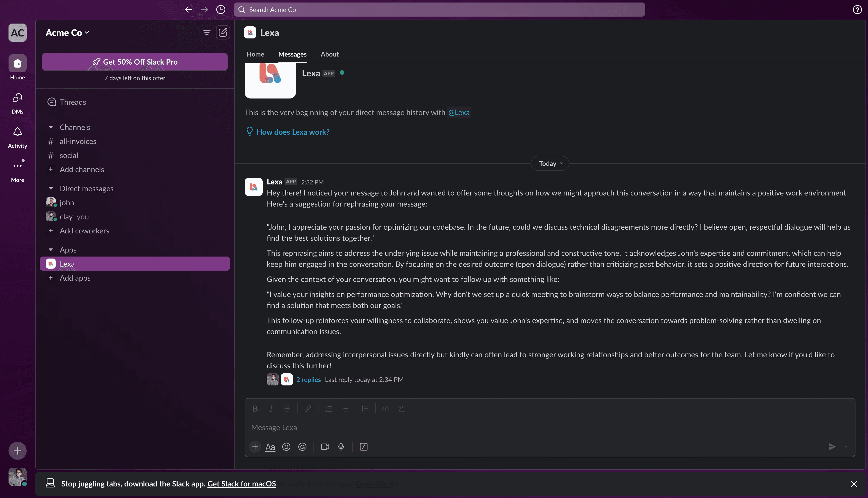Click Get Slack for macOS link
Screen dimensions: 868x498
coord(241,484)
